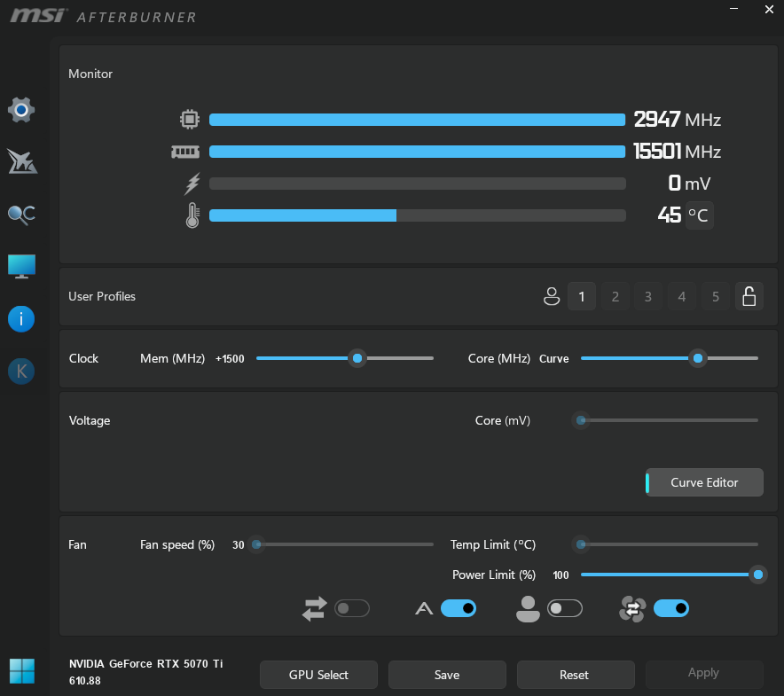Click the K icon in the sidebar

(21, 371)
